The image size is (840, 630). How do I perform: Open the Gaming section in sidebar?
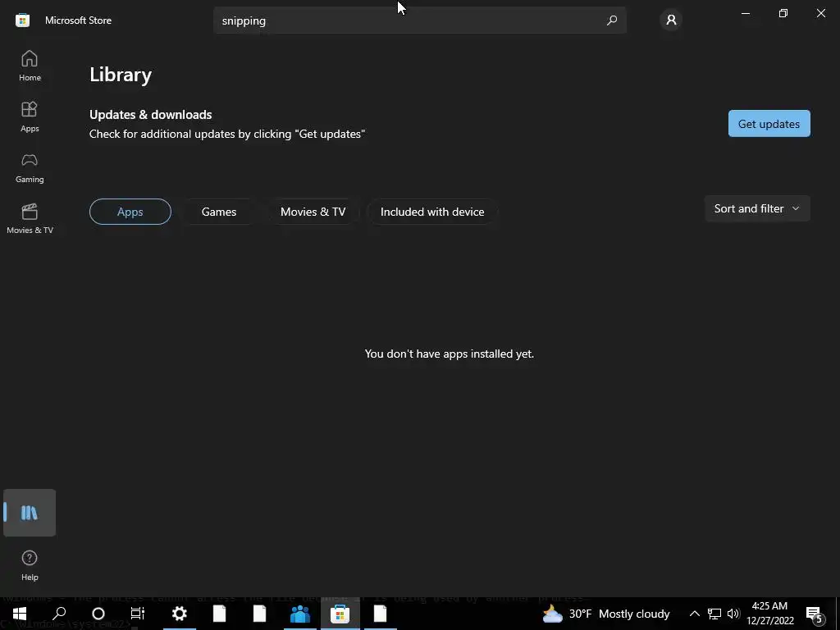pos(30,167)
